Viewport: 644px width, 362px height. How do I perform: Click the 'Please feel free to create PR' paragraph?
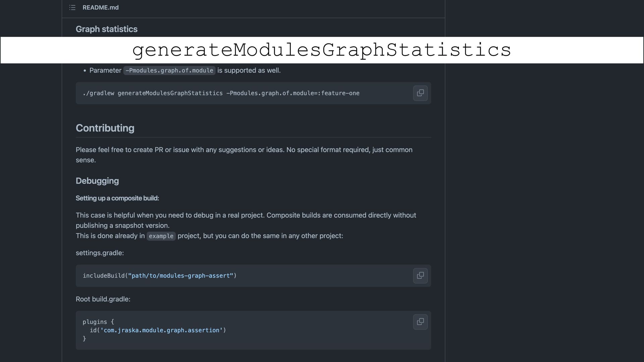244,150
